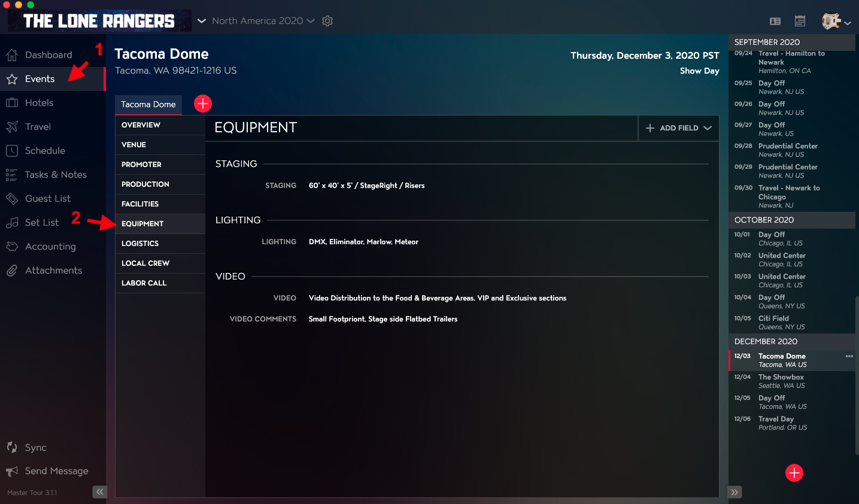Click the Video Comments field value

(x=383, y=319)
